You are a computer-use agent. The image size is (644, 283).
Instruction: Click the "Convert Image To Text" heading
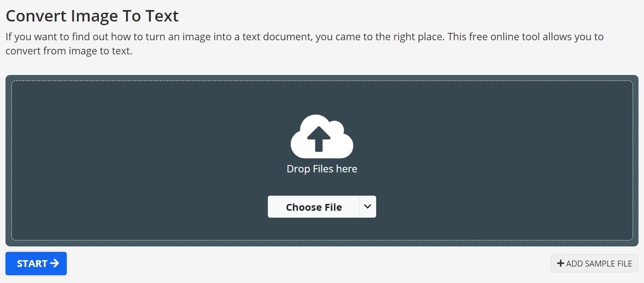pyautogui.click(x=92, y=16)
